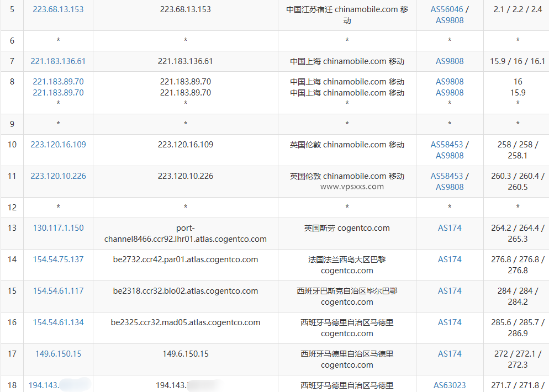Screen dimensions: 549x392
Task: Open IP link 223.120.10.226
Action: pos(58,176)
